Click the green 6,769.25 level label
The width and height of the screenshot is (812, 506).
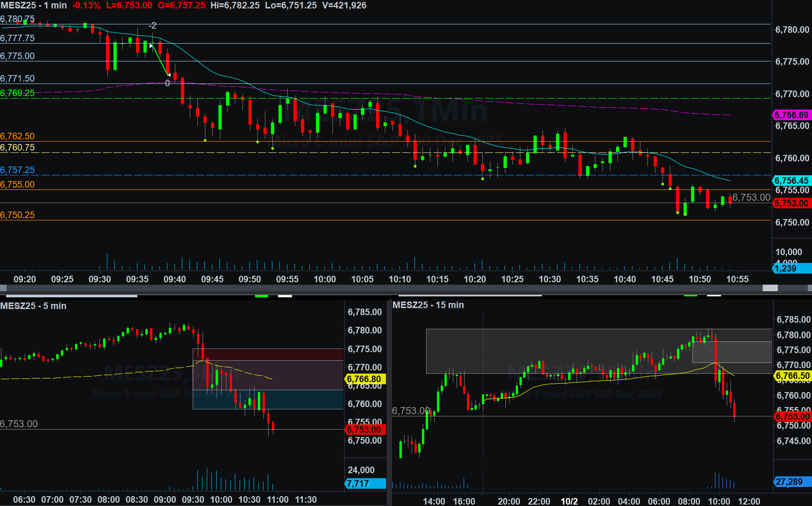17,93
